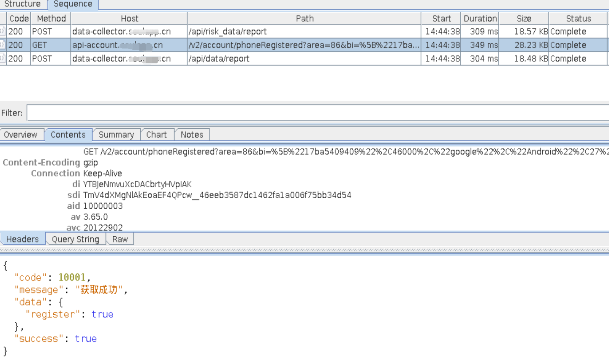This screenshot has height=364, width=609.
Task: Sort by the Duration column header
Action: point(480,19)
